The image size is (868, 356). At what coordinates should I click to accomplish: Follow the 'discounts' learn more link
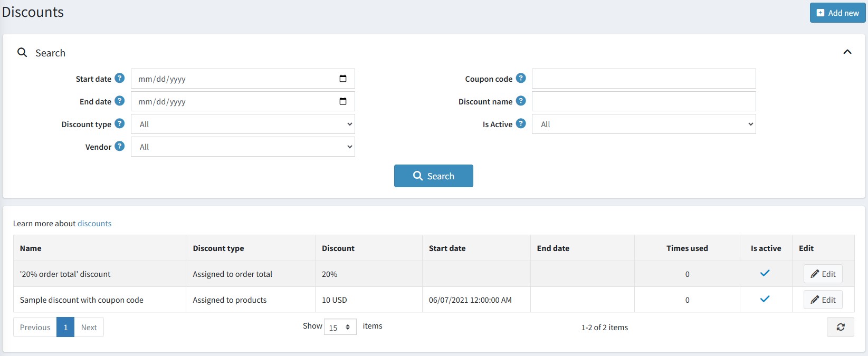(94, 224)
